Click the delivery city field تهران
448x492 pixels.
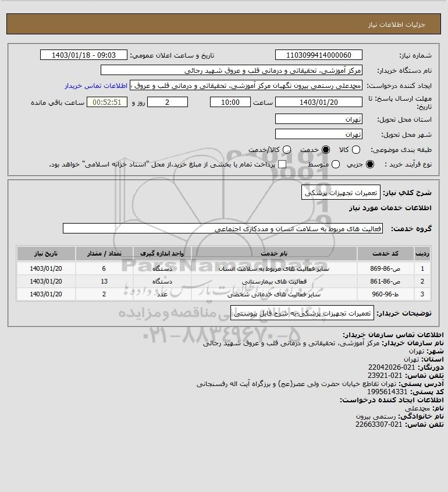click(318, 134)
